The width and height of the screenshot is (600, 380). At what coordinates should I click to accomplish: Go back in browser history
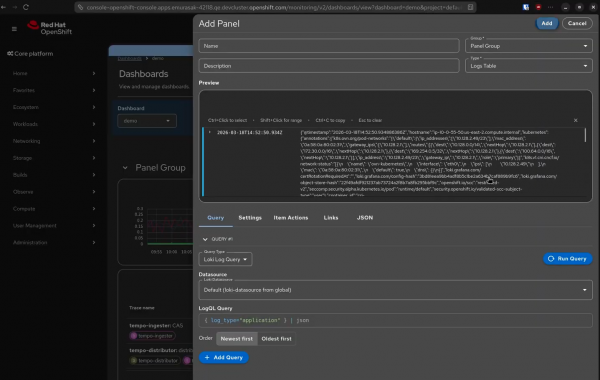tap(3, 7)
